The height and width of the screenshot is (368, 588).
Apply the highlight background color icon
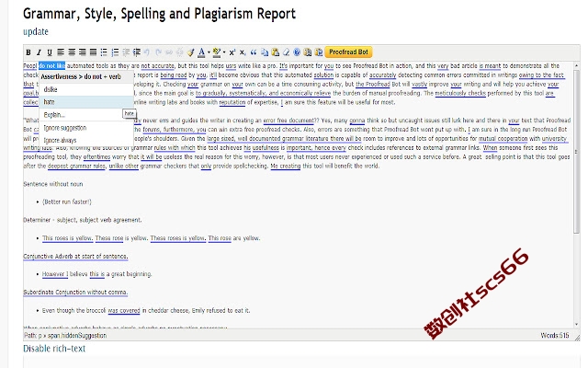(x=217, y=52)
